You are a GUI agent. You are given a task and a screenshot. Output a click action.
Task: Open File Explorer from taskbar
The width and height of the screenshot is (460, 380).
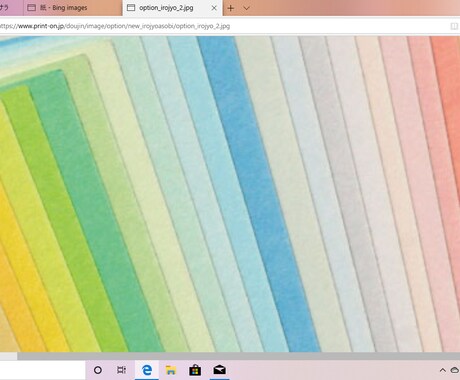(x=171, y=370)
